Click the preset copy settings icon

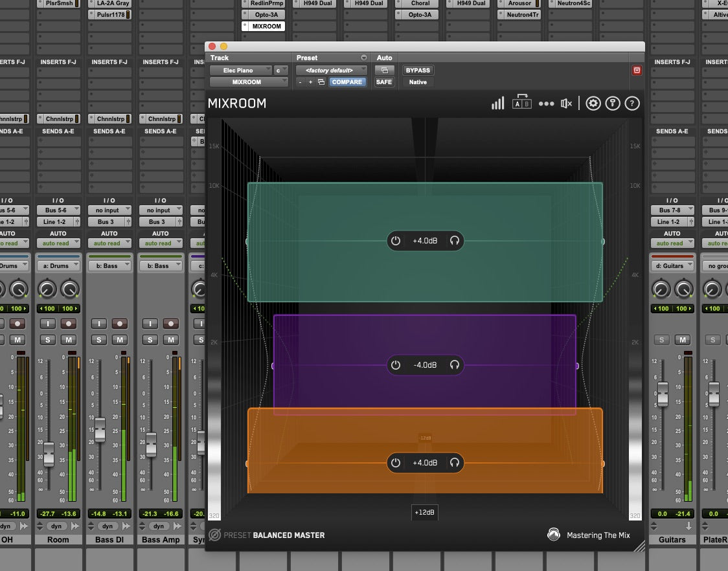321,82
